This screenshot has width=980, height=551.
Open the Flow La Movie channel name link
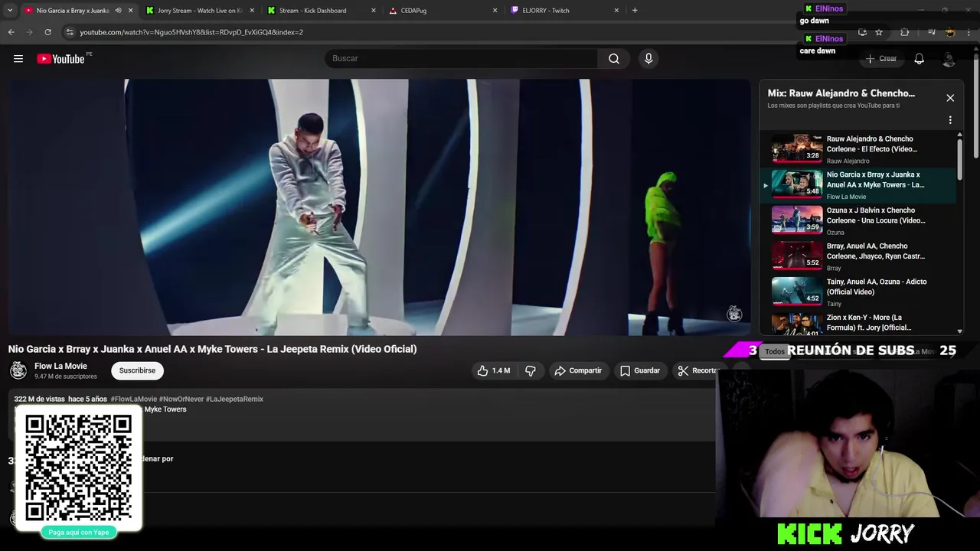pos(60,366)
